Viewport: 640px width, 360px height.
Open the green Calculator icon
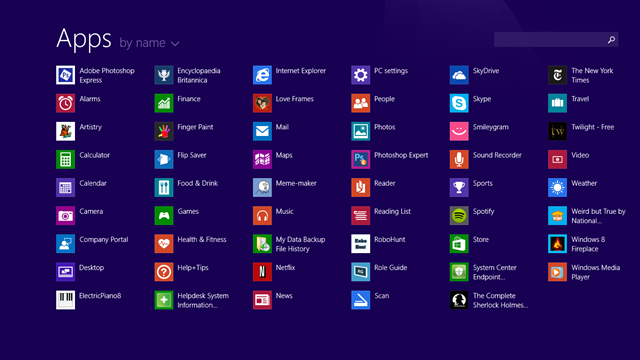click(65, 160)
